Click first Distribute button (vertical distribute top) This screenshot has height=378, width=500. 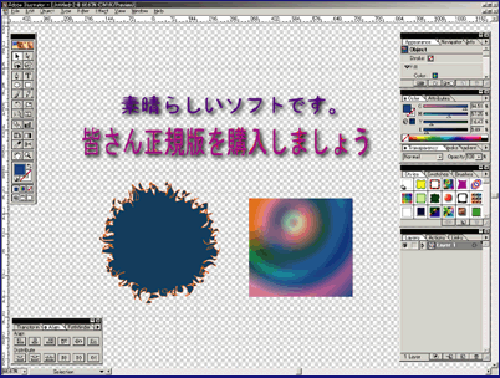click(20, 358)
